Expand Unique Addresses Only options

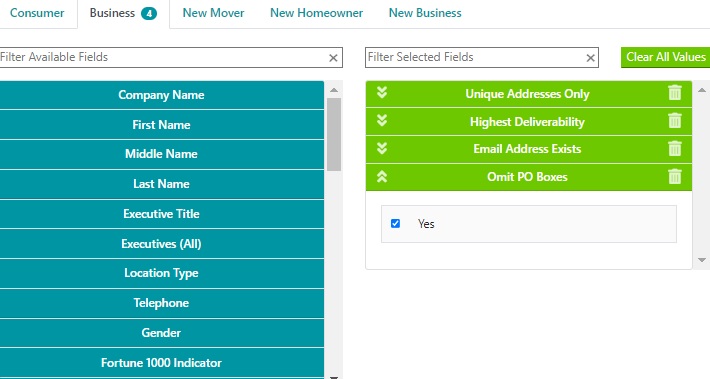coord(382,92)
